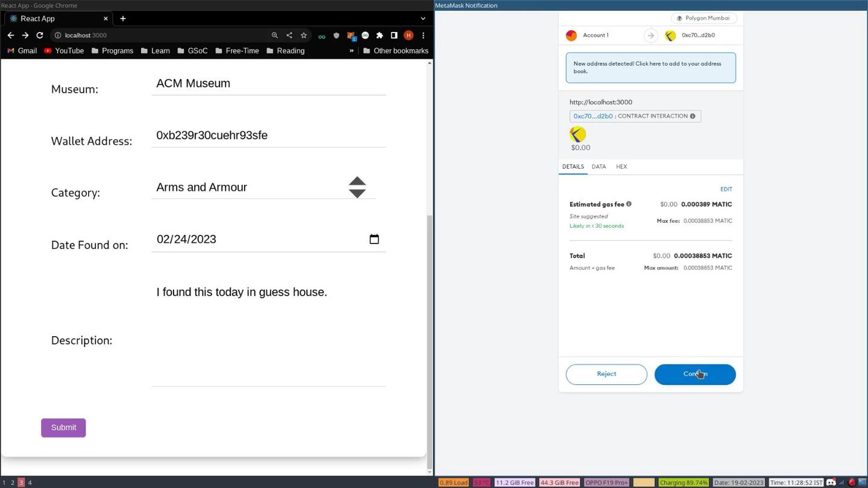Open the calendar date picker
The height and width of the screenshot is (488, 868).
[x=374, y=239]
